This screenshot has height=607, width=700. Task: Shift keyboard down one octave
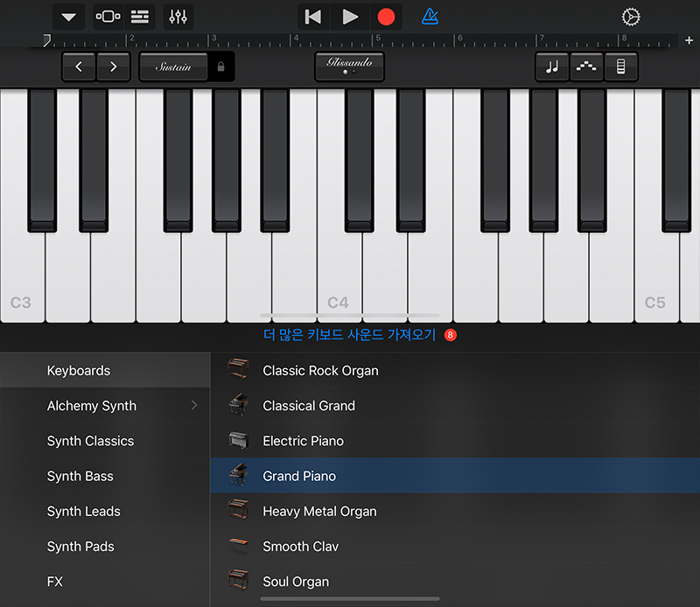[79, 66]
